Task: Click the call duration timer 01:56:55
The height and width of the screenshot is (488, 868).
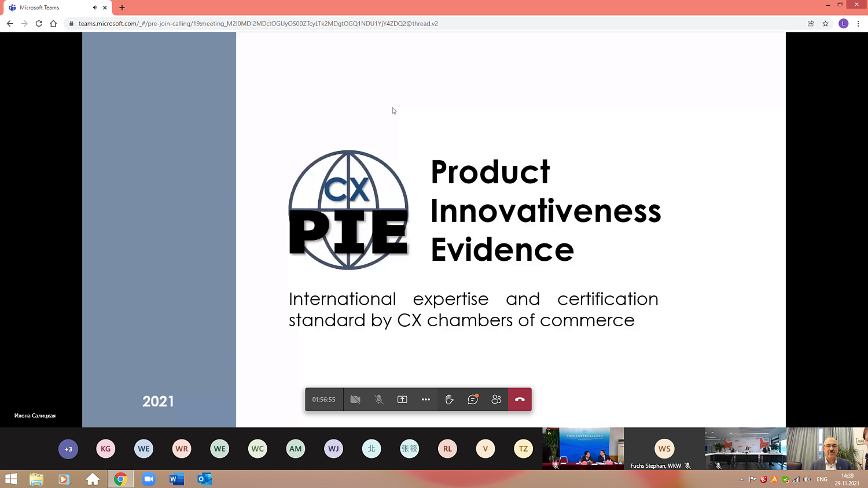Action: tap(323, 400)
